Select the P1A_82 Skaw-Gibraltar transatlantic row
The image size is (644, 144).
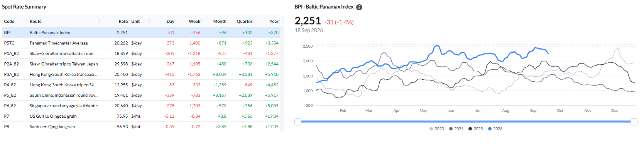143,53
